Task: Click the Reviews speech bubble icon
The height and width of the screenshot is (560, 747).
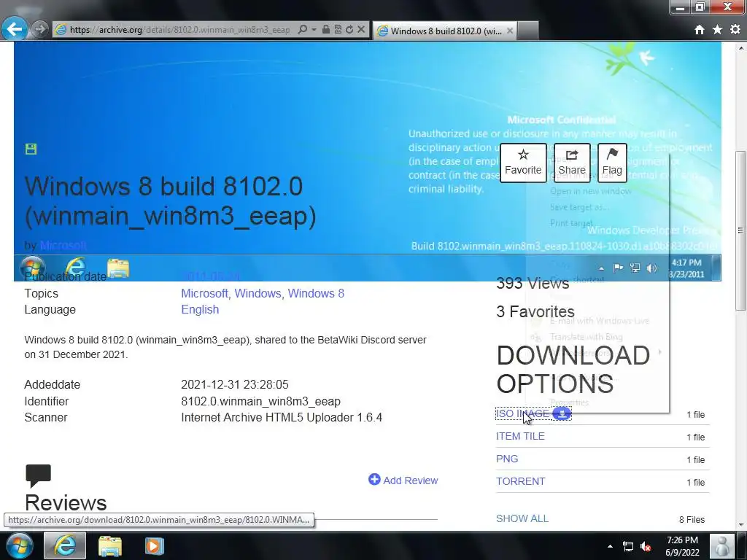Action: click(38, 475)
